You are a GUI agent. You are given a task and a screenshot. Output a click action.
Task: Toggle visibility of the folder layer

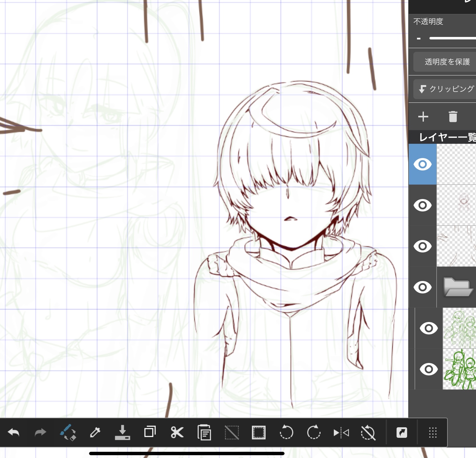click(x=422, y=287)
